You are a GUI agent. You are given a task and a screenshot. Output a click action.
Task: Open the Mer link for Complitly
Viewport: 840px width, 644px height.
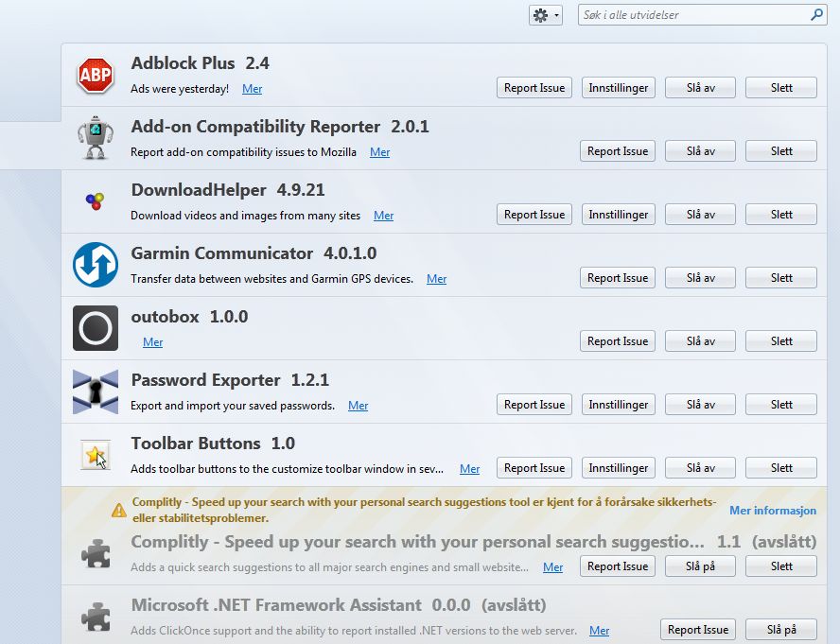(552, 567)
